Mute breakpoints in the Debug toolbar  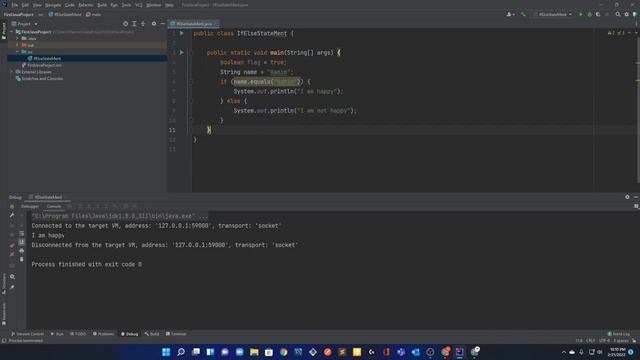pyautogui.click(x=12, y=254)
